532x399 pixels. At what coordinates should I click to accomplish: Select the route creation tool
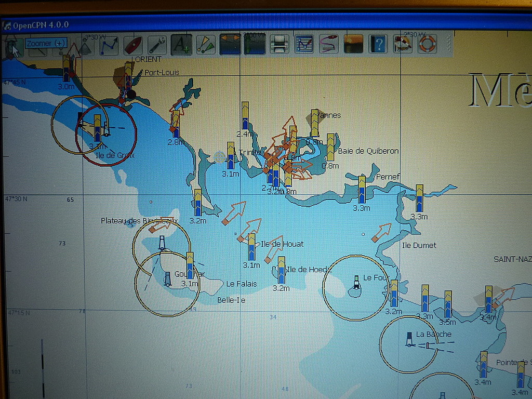109,45
